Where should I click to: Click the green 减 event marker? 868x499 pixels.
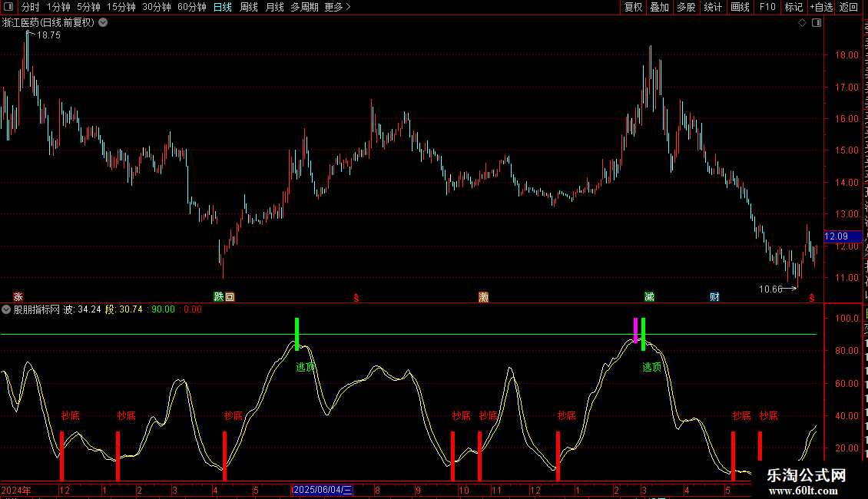coord(649,297)
